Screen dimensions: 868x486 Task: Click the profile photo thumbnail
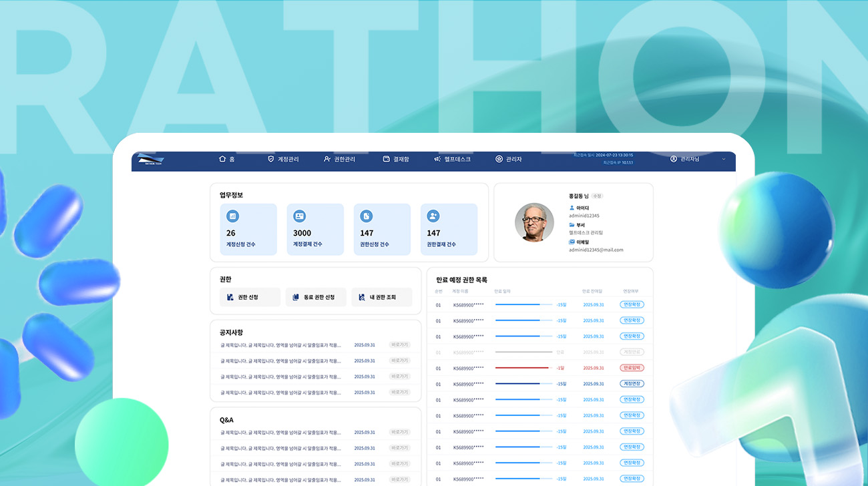point(534,222)
